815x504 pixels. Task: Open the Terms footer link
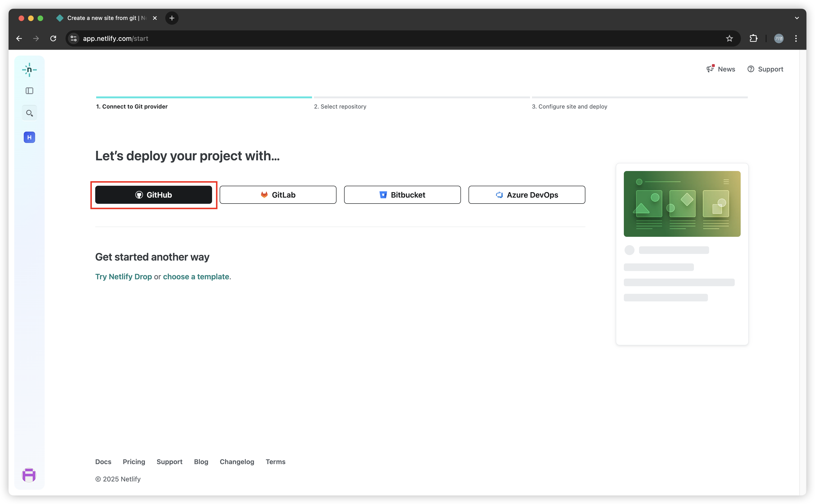click(x=275, y=462)
